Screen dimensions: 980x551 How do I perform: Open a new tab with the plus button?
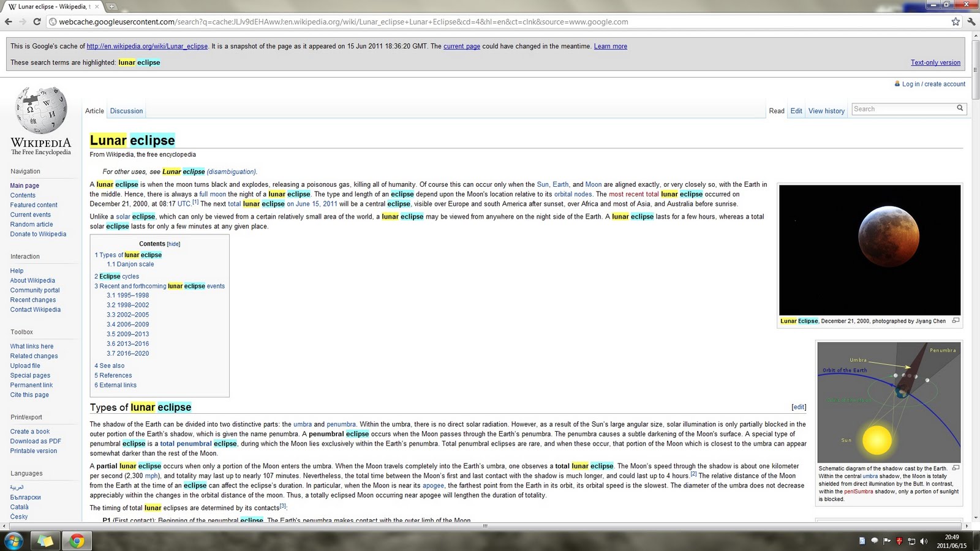[112, 7]
